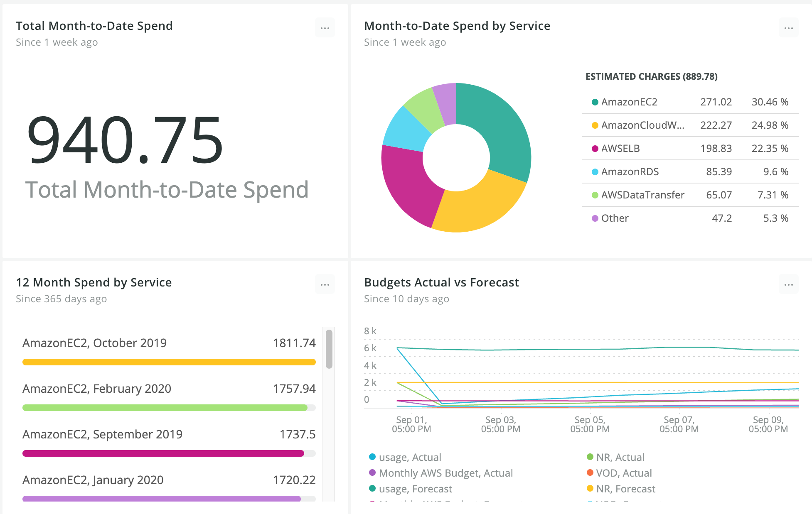
Task: Hide the Monthly AWS Budget, Actual series
Action: 445,473
